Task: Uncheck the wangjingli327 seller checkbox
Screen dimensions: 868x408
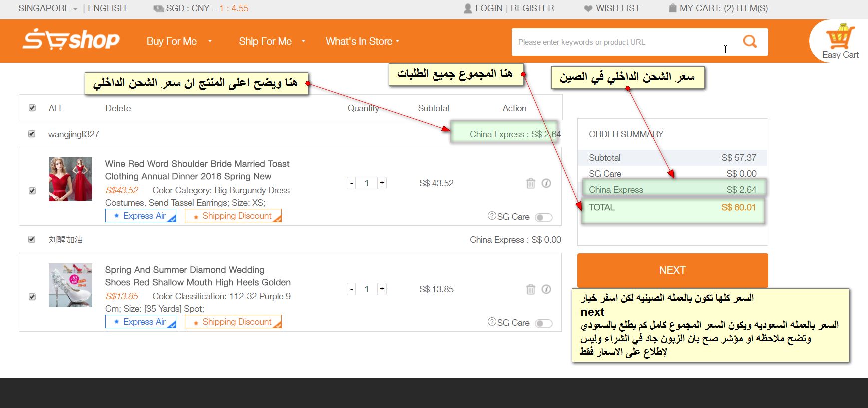Action: pos(32,134)
